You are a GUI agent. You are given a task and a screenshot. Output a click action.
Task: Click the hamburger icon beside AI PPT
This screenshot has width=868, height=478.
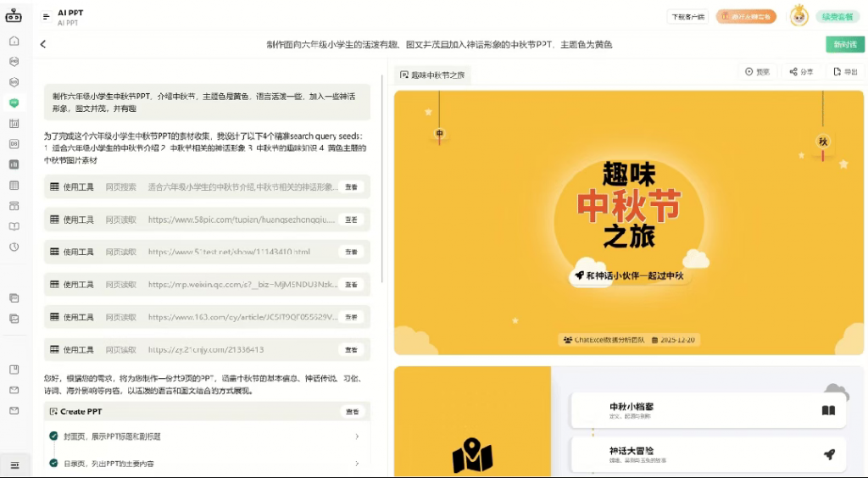click(x=46, y=17)
